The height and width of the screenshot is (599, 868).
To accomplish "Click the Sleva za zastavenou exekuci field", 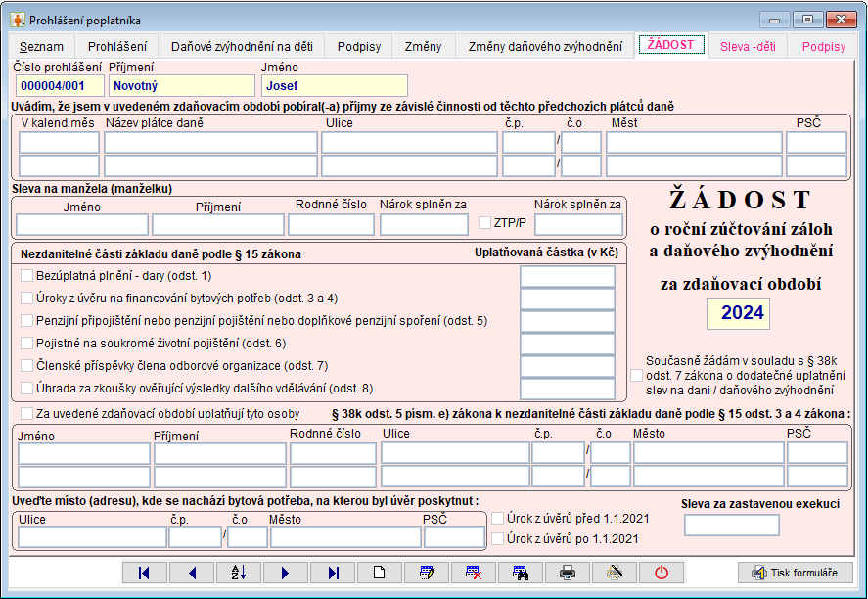I will click(732, 525).
